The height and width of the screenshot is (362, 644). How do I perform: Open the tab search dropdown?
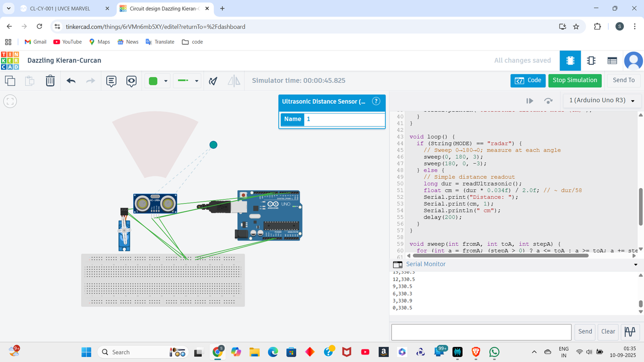(9, 9)
